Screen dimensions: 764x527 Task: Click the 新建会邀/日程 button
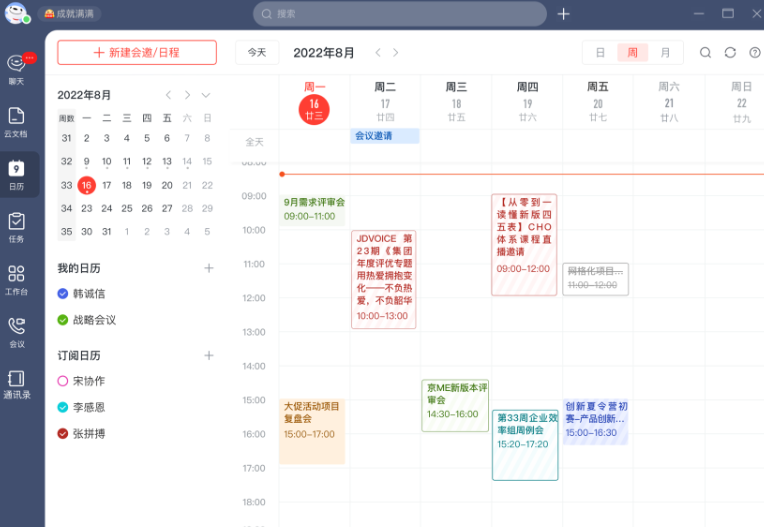(137, 53)
